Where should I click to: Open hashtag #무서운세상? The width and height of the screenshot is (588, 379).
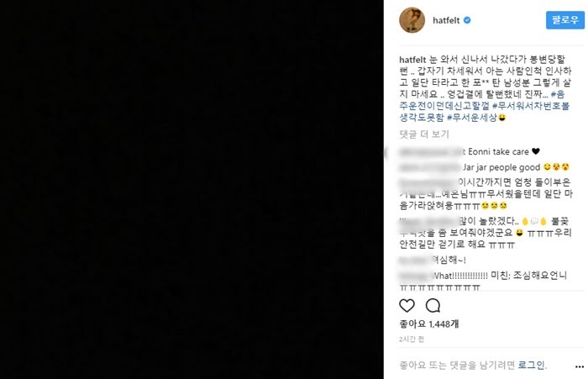coord(472,118)
